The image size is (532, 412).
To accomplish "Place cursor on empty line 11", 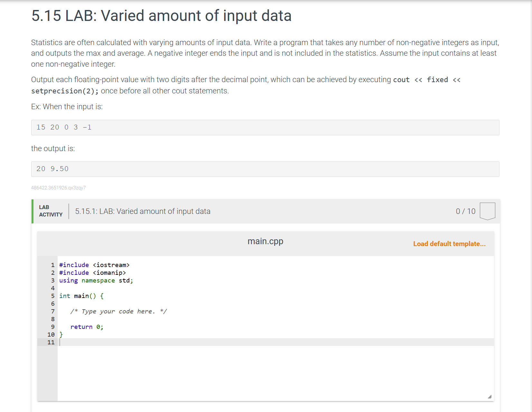I will click(193, 342).
